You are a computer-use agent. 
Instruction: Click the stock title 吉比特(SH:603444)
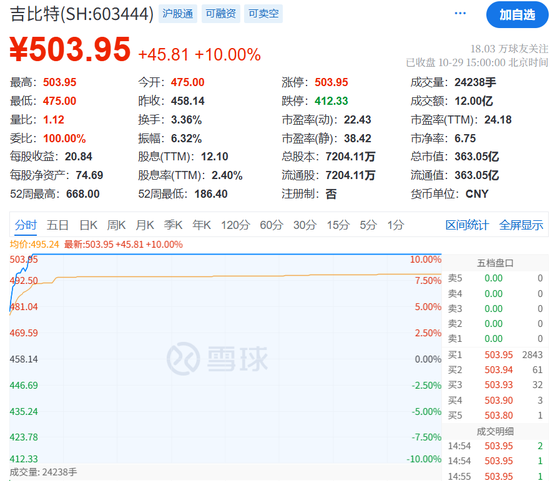(82, 14)
